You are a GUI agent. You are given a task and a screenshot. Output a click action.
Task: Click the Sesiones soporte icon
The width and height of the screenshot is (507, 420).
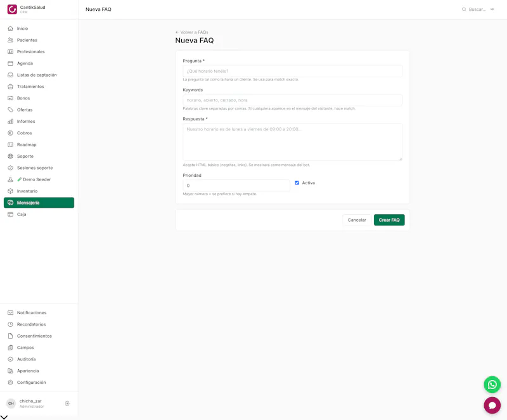click(x=10, y=168)
